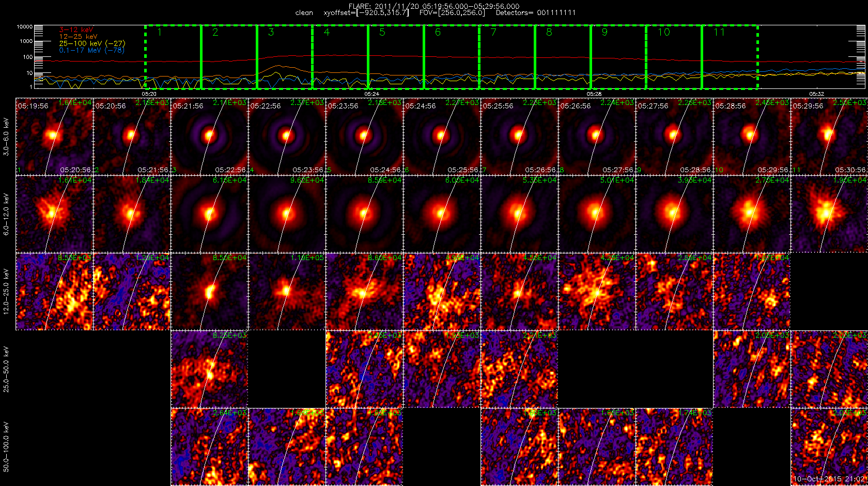This screenshot has height=486, width=868.
Task: Select the 12-25 keV image for interval 3
Action: pyautogui.click(x=209, y=292)
